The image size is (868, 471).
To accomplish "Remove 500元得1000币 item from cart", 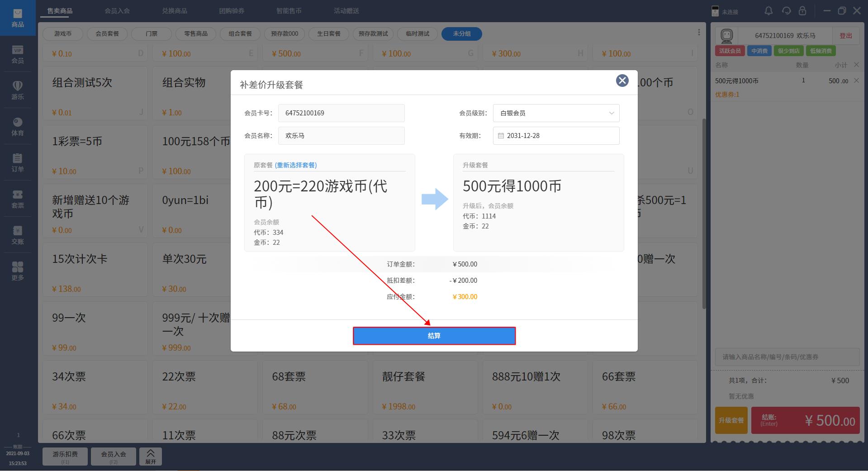I will pos(856,81).
